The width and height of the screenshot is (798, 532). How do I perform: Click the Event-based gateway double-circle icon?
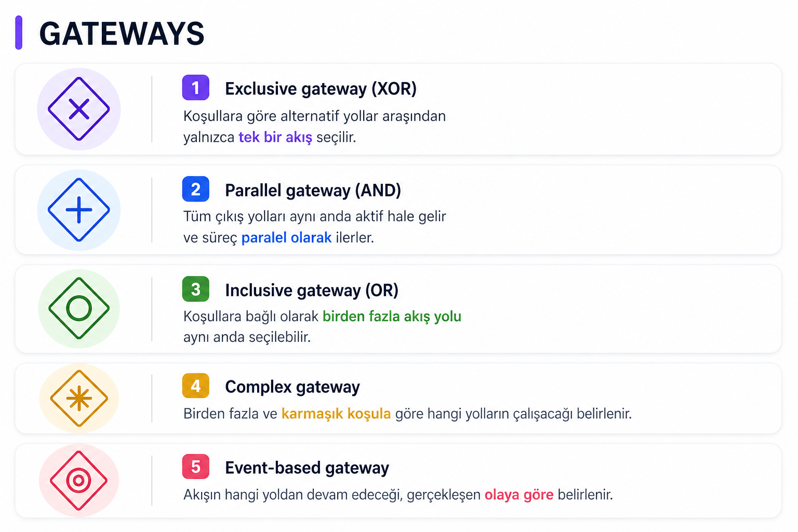tap(79, 481)
